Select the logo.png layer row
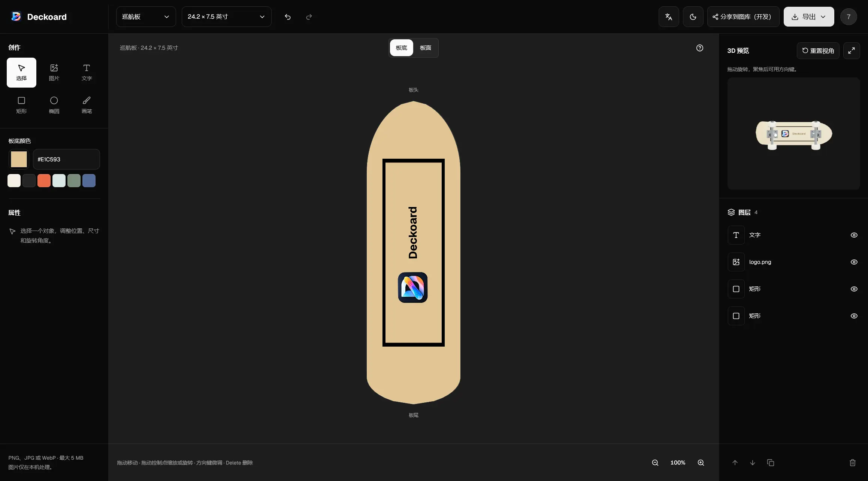Viewport: 868px width, 481px height. 794,262
